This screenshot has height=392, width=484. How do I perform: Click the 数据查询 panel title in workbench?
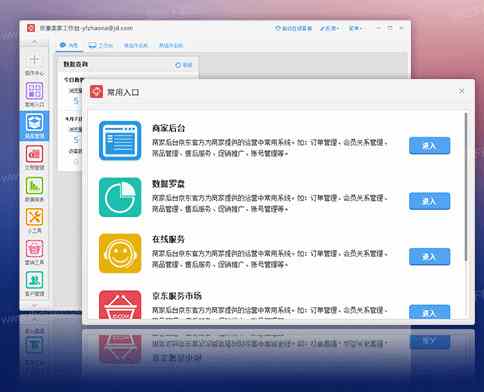76,64
